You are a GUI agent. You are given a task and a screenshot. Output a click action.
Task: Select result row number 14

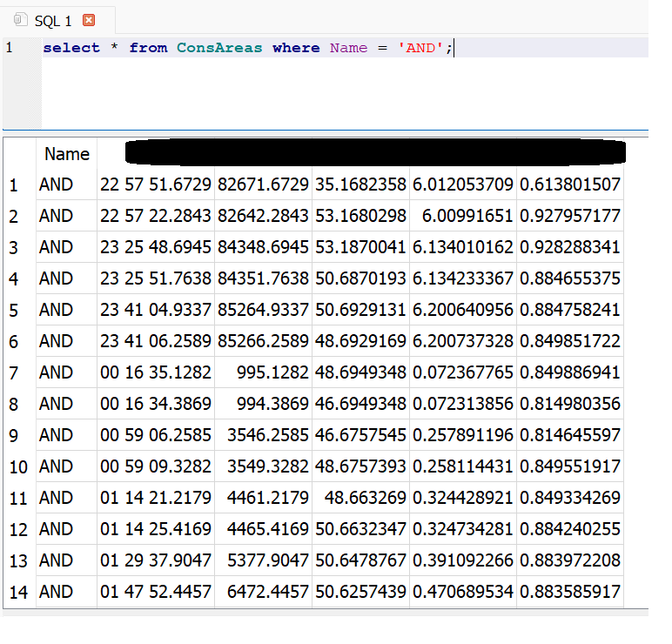(20, 592)
